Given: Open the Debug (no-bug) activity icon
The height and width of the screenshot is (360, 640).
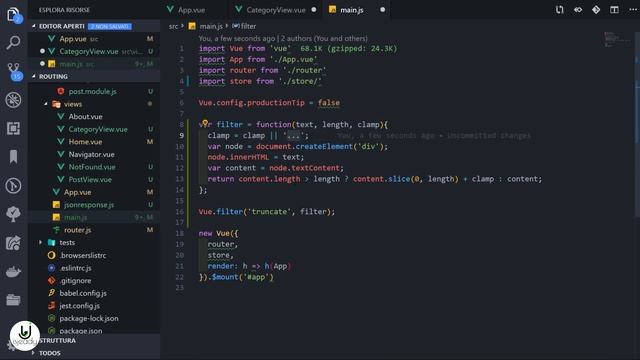Looking at the screenshot, I should [13, 100].
